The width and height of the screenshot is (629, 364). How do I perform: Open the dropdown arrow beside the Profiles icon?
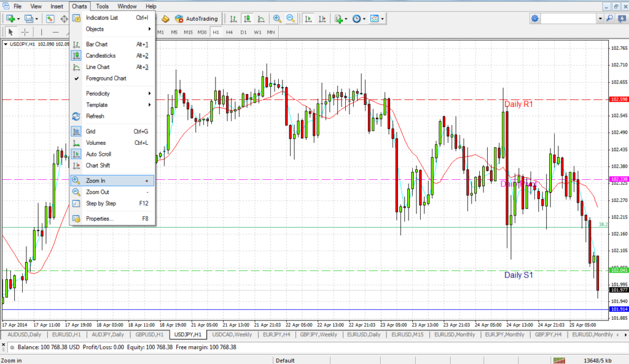36,19
